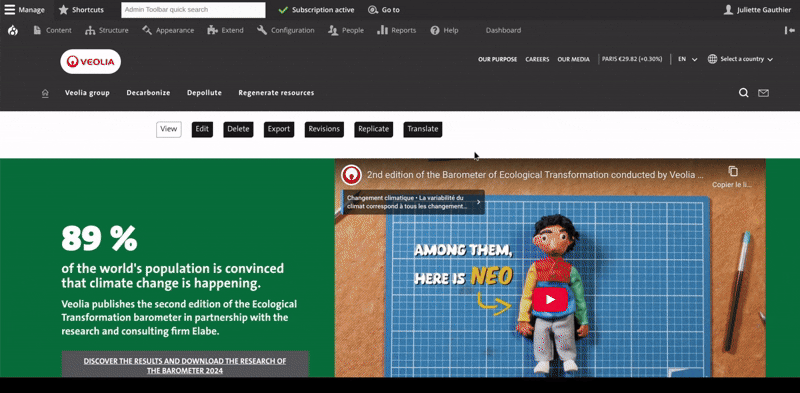
Task: Open the site search magnifier icon
Action: point(744,93)
